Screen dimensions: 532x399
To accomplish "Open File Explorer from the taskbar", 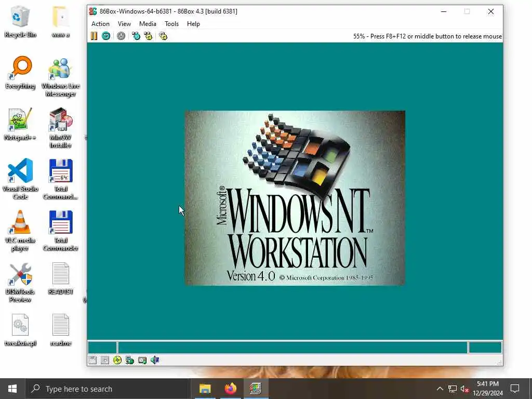I will point(205,389).
